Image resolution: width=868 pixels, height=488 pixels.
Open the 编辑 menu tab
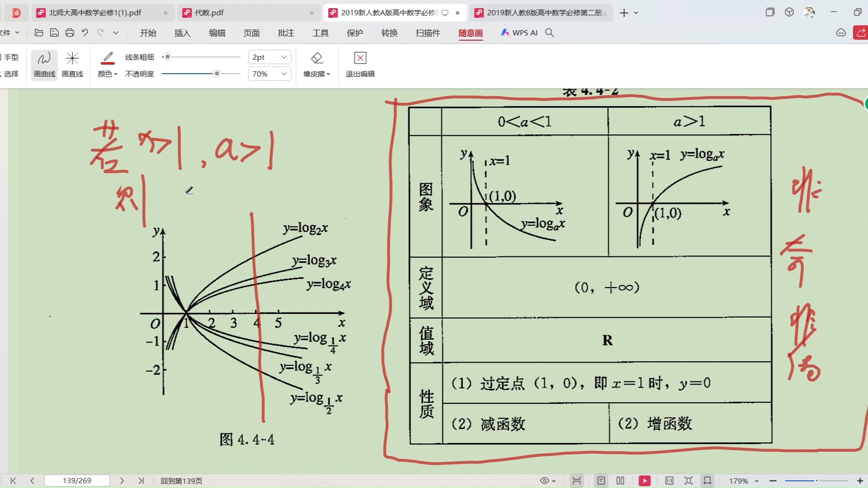pyautogui.click(x=217, y=33)
